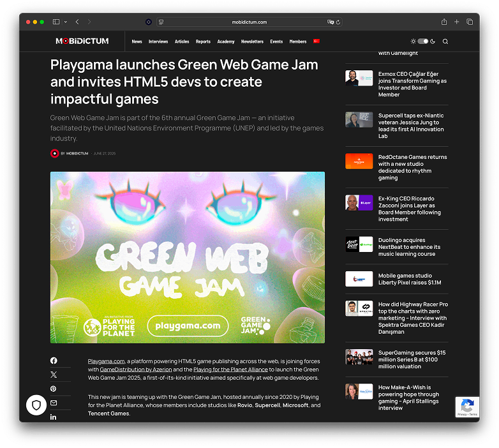Follow the Playgama.com link in article
Image resolution: width=499 pixels, height=448 pixels.
(106, 361)
